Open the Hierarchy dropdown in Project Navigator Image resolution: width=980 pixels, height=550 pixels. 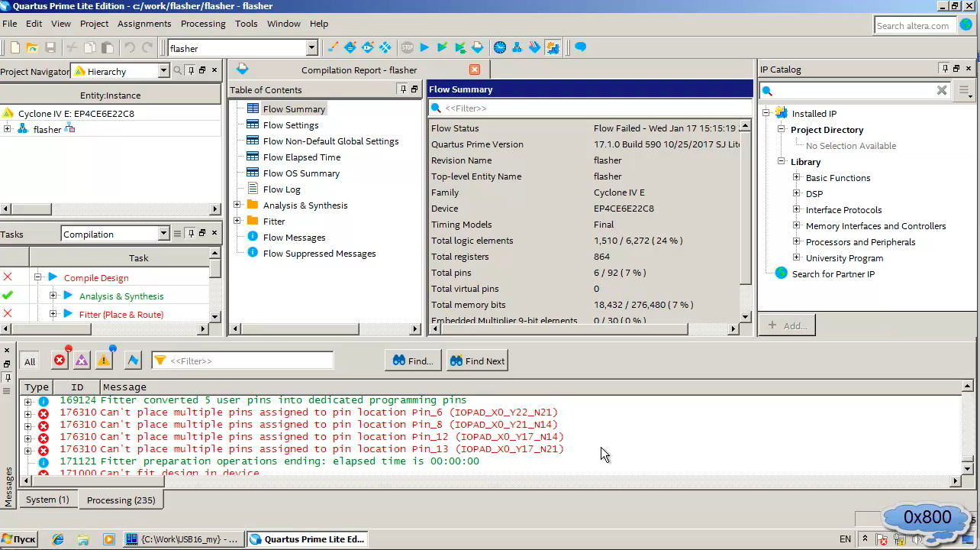[x=163, y=71]
